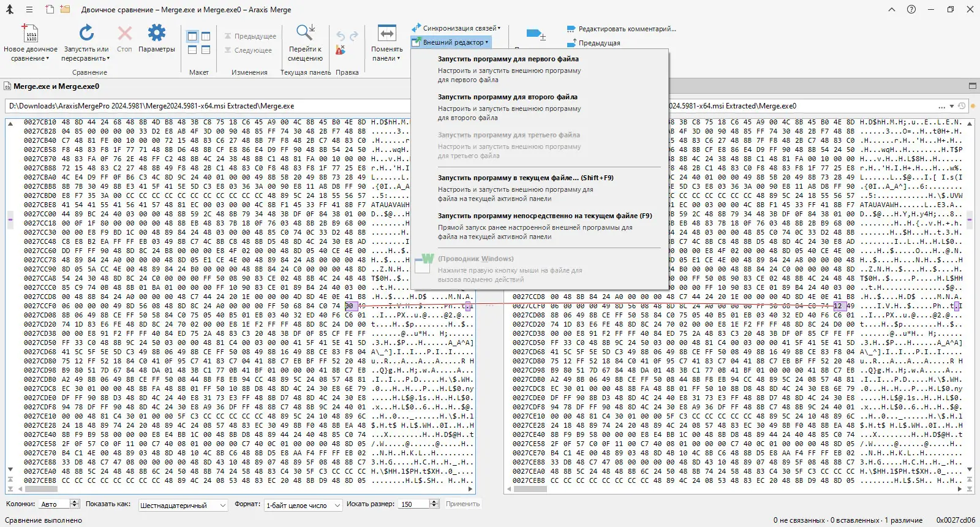980x527 pixels.
Task: Open the Синхронизация связей dropdown
Action: [x=456, y=28]
